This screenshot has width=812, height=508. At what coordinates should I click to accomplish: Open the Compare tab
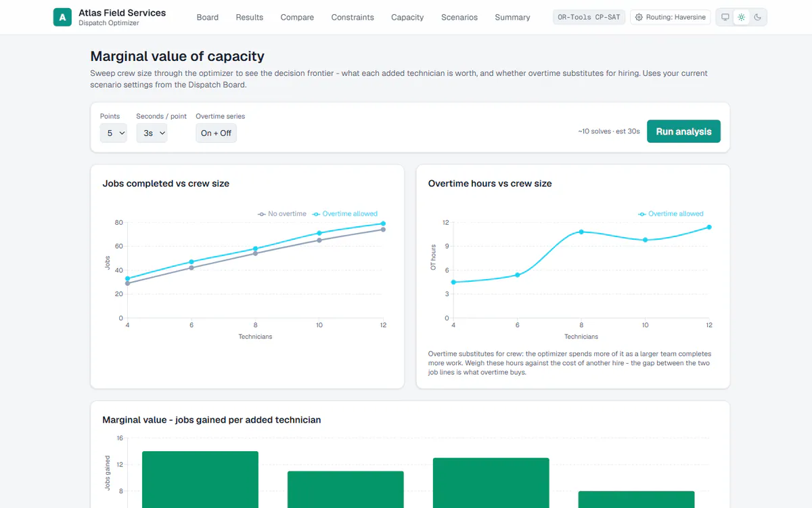pos(297,17)
